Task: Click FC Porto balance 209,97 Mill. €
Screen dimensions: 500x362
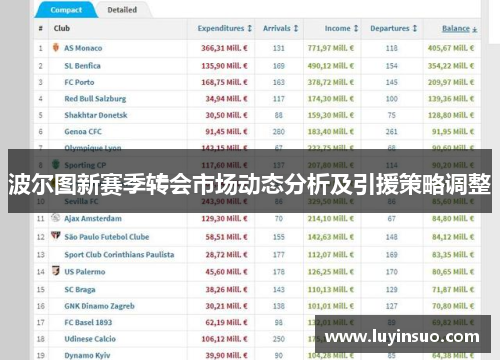Action: click(x=451, y=82)
